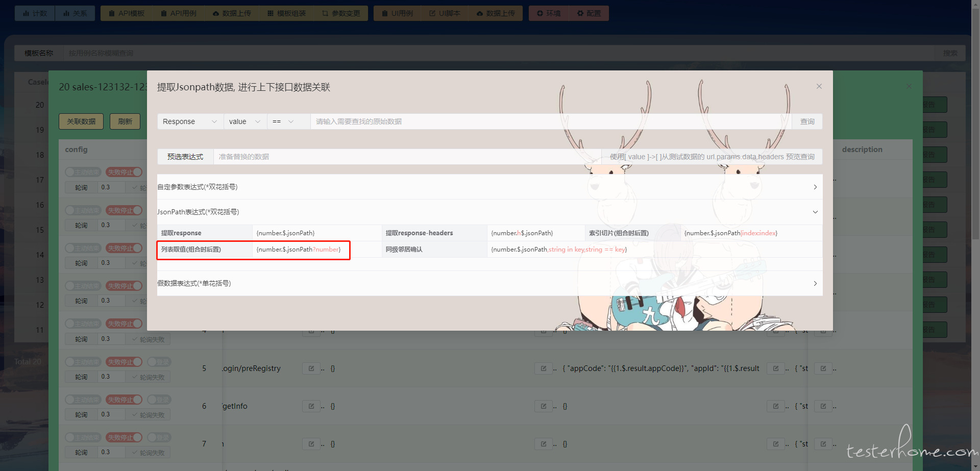
Task: Expand the 自定参数表达式 panel
Action: point(489,187)
